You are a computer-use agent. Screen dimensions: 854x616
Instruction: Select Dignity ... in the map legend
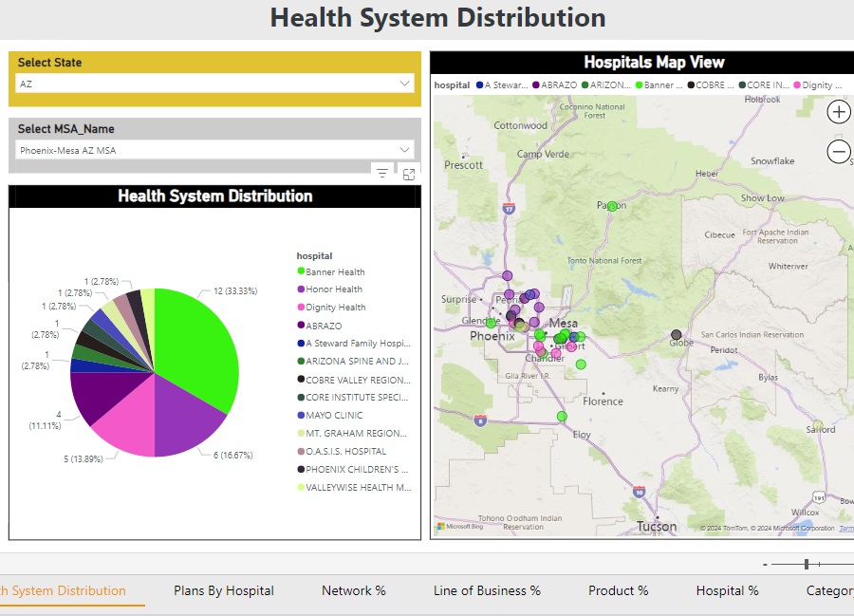click(818, 85)
